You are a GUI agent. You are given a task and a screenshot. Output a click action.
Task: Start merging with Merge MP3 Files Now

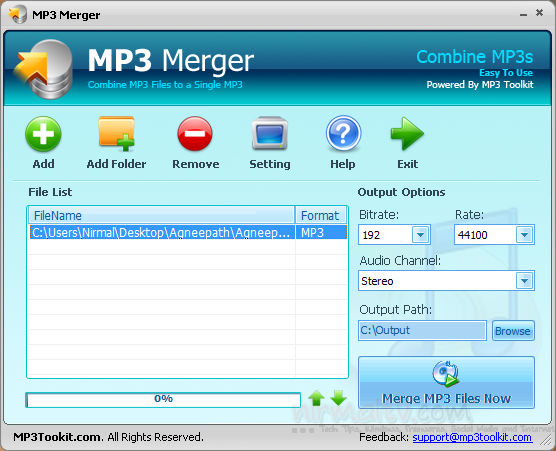point(446,383)
